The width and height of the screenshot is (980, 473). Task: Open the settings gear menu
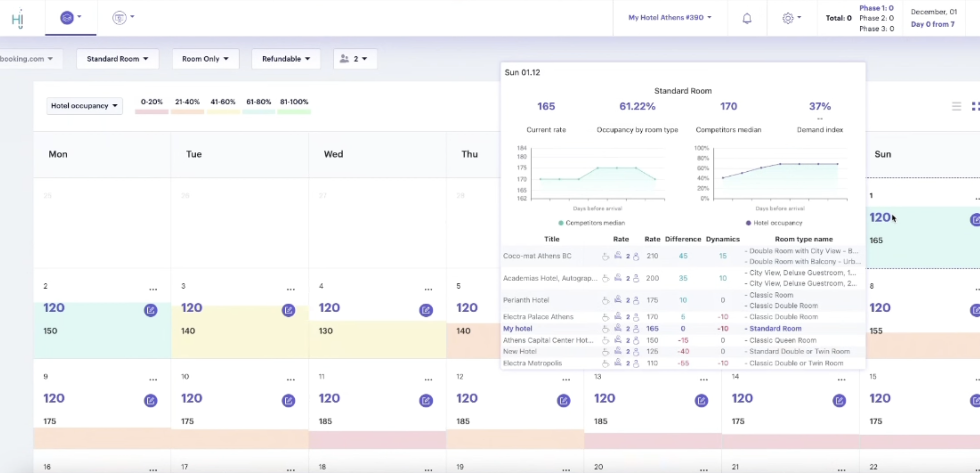791,18
